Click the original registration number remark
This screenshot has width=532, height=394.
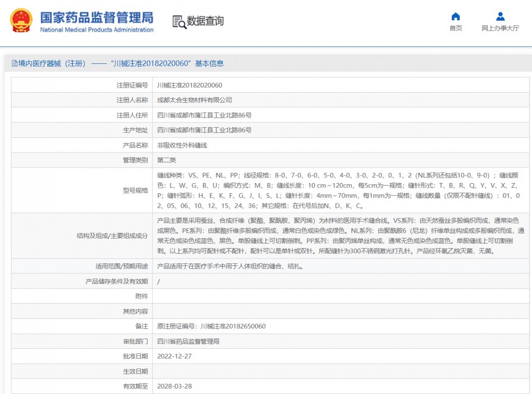[211, 326]
